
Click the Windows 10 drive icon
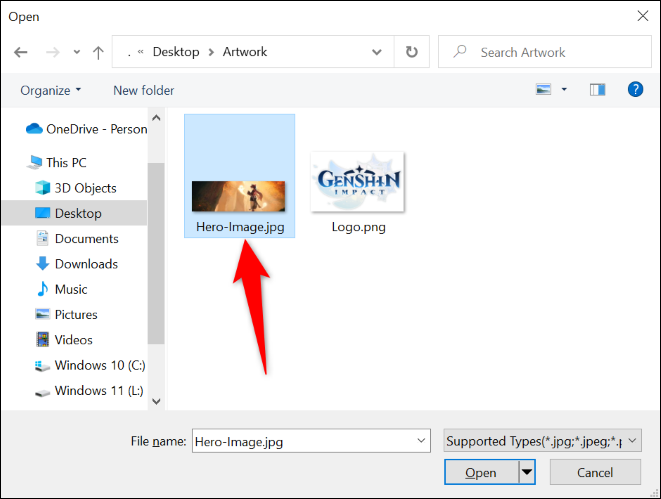(42, 366)
